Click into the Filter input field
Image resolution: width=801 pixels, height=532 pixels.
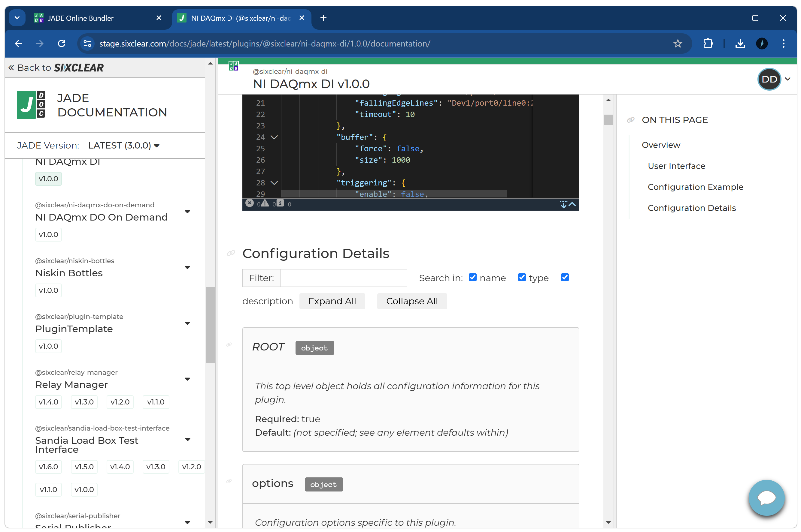[343, 278]
